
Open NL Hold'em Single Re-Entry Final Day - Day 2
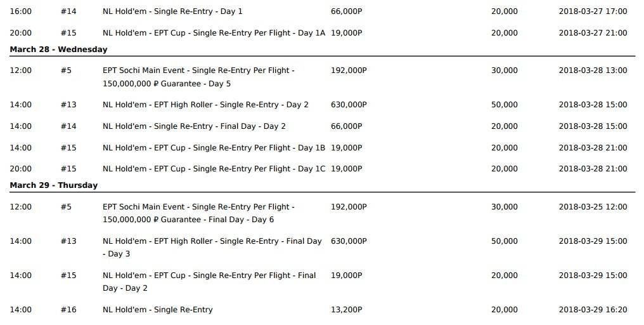tap(194, 126)
